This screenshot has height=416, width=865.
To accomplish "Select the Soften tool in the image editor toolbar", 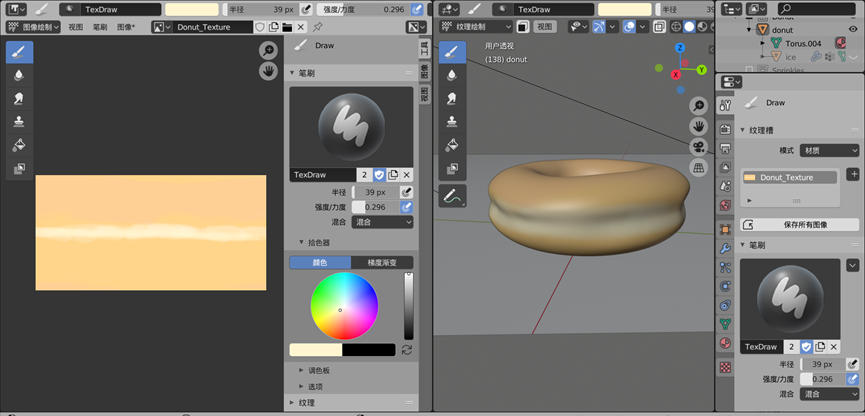I will tap(19, 75).
